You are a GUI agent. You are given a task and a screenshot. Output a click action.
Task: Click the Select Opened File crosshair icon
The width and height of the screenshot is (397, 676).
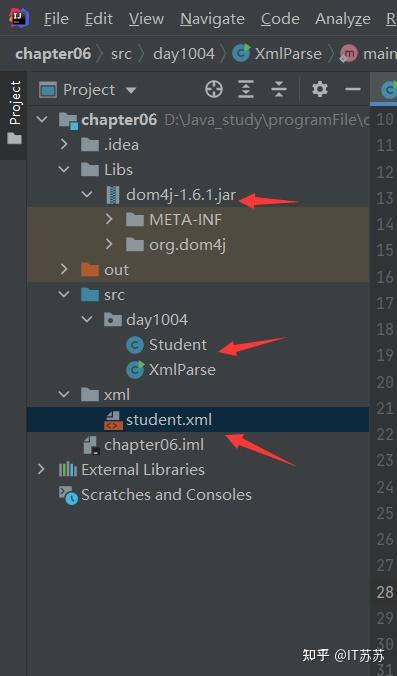(x=214, y=90)
